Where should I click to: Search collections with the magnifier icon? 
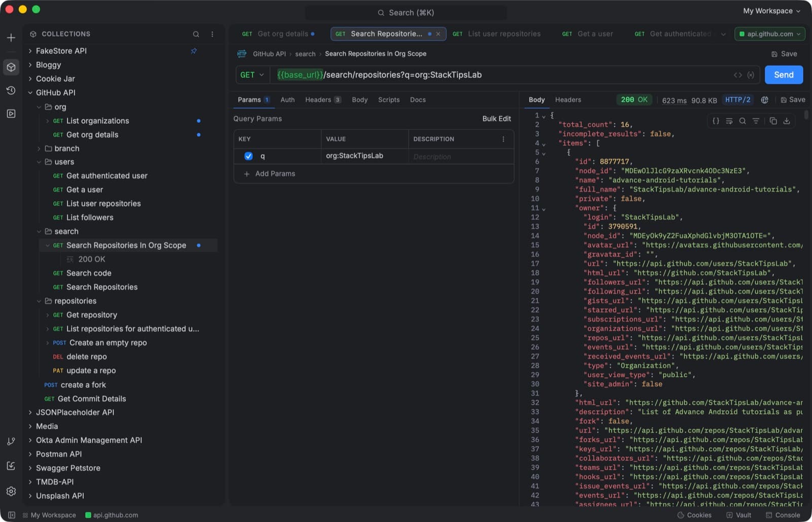click(196, 34)
